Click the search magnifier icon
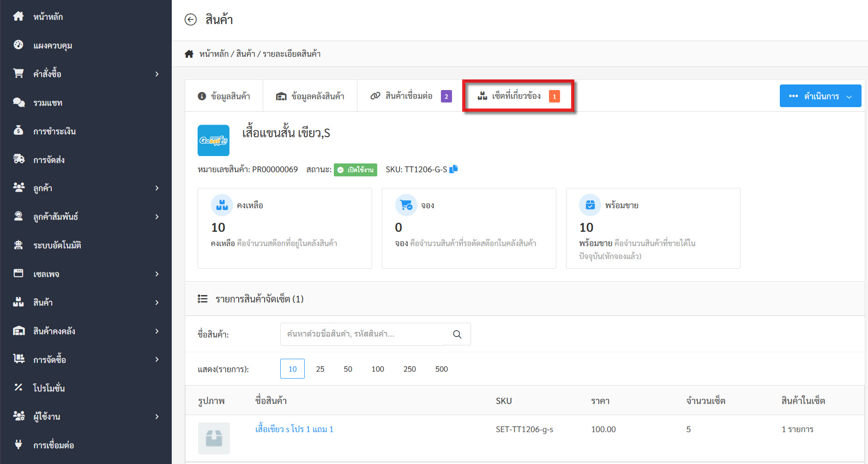The image size is (868, 464). [x=457, y=334]
